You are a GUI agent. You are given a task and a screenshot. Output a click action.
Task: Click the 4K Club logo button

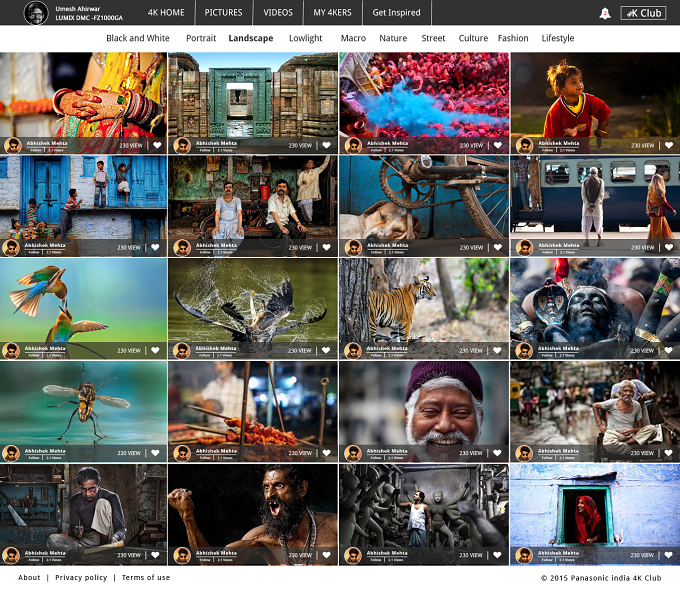pyautogui.click(x=643, y=13)
